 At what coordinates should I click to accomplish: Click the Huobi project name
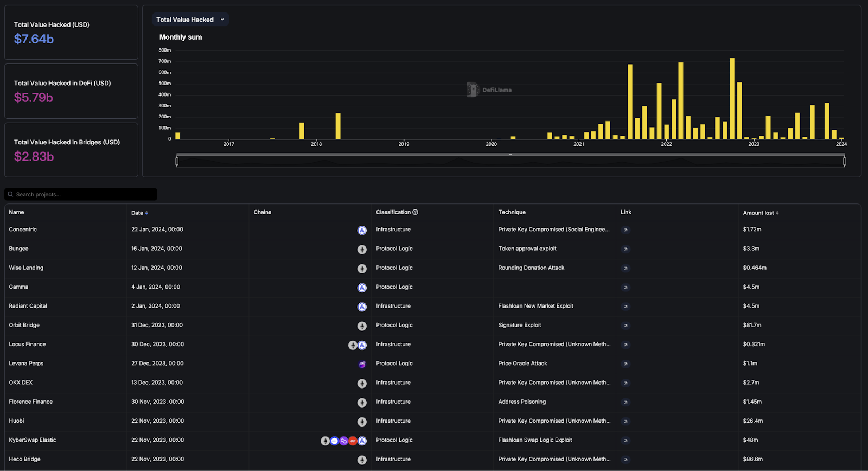[16, 421]
